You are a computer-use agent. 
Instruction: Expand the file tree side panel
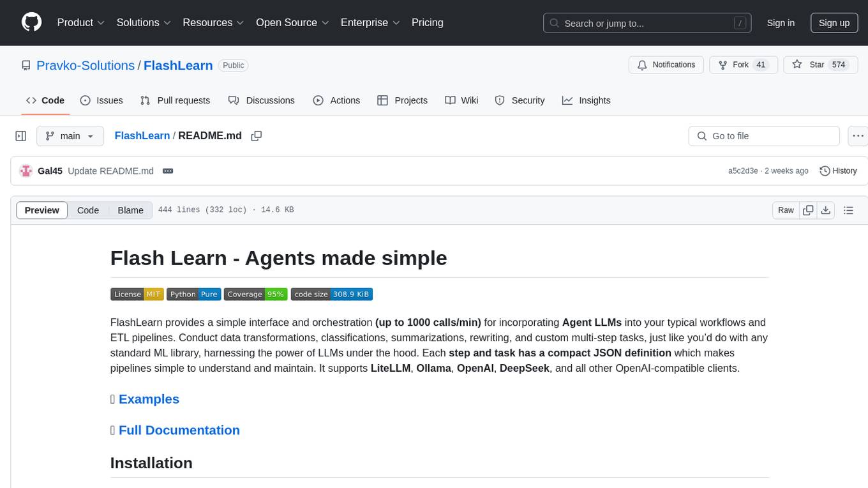(21, 136)
